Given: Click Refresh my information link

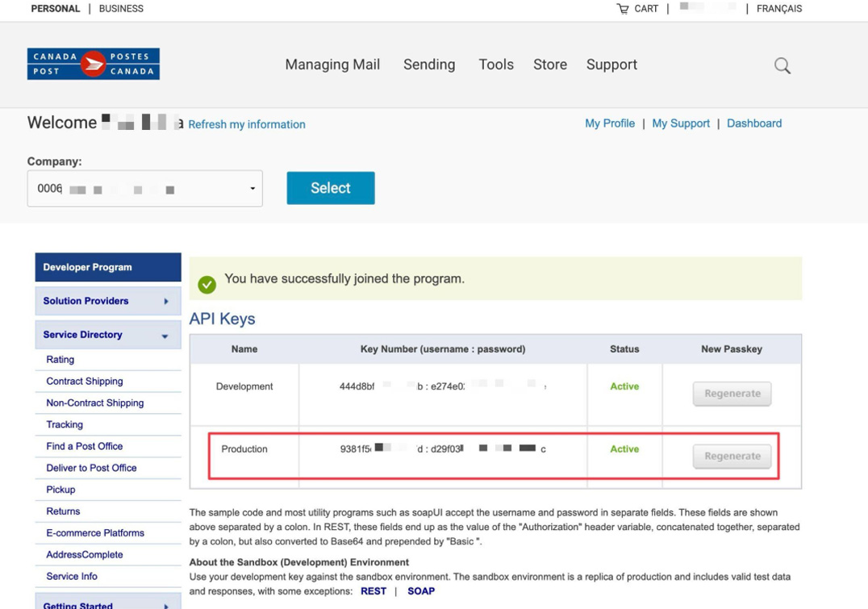Looking at the screenshot, I should click(247, 124).
